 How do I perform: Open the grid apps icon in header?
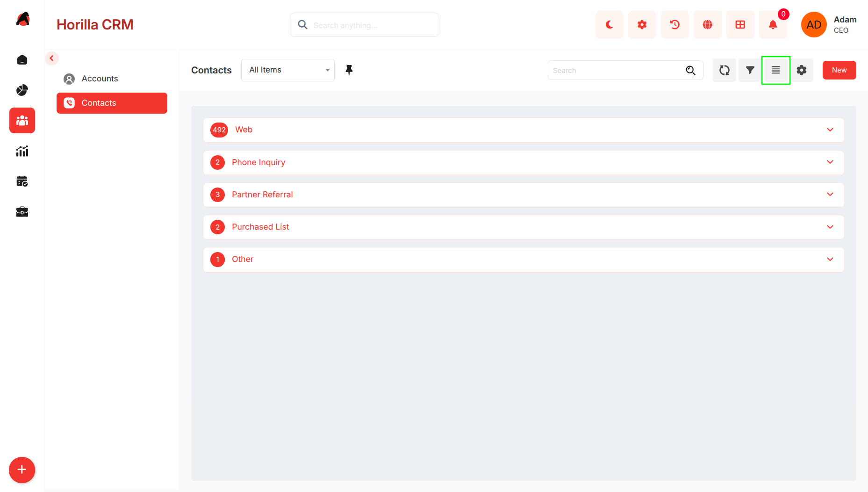coord(740,25)
